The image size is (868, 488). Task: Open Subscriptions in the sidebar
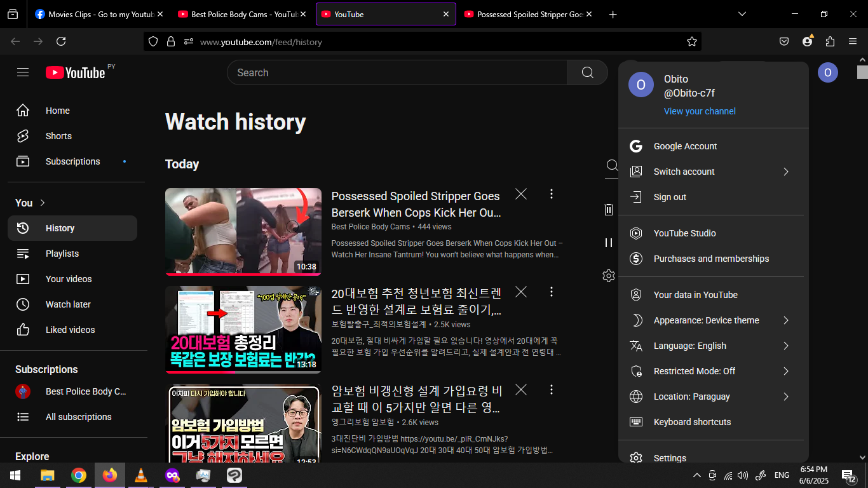[x=72, y=161]
